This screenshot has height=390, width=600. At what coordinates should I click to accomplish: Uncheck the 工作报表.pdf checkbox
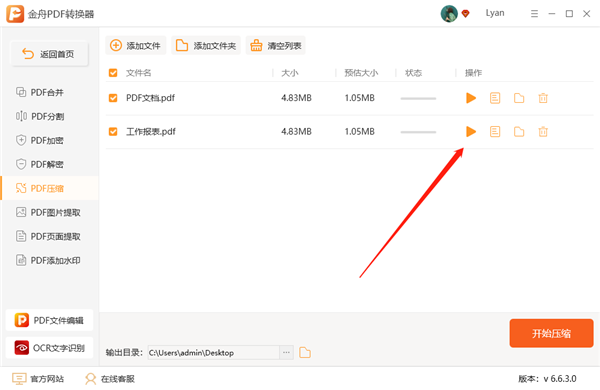click(113, 132)
